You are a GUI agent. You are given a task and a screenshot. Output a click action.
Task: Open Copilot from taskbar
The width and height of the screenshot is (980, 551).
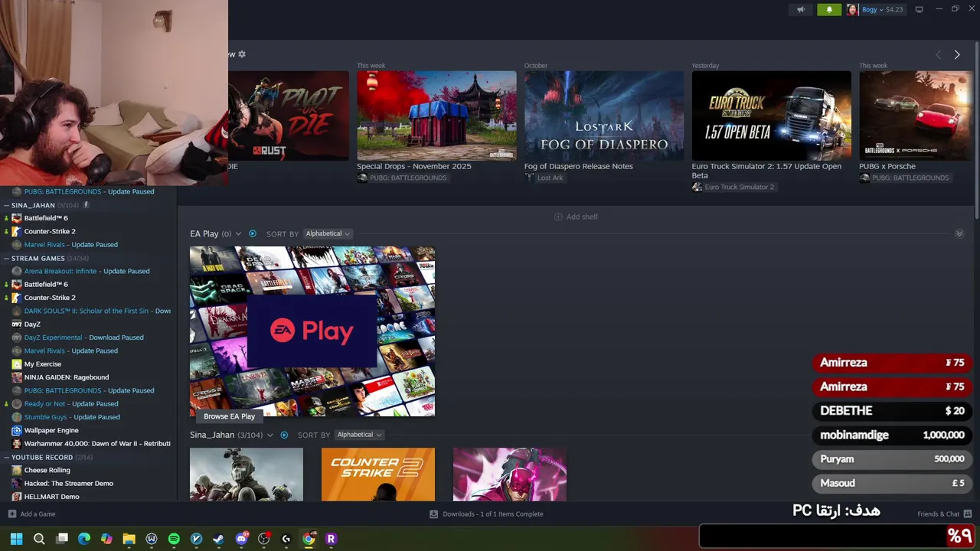click(x=106, y=539)
